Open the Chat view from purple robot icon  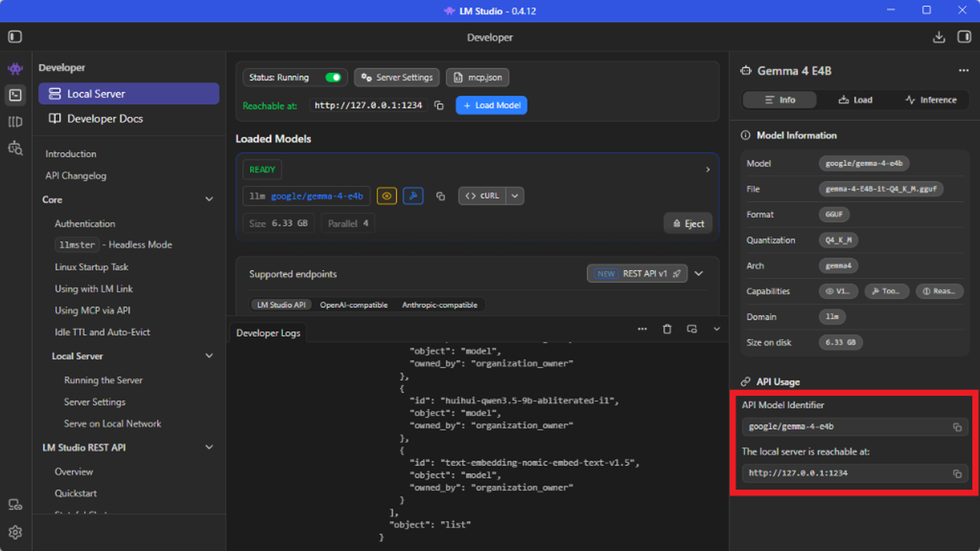click(x=15, y=68)
